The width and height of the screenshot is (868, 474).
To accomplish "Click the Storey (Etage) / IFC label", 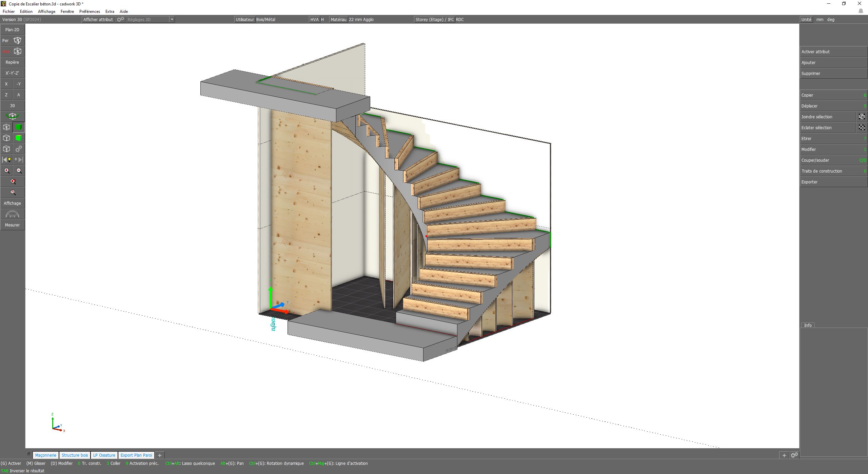I will coord(434,20).
